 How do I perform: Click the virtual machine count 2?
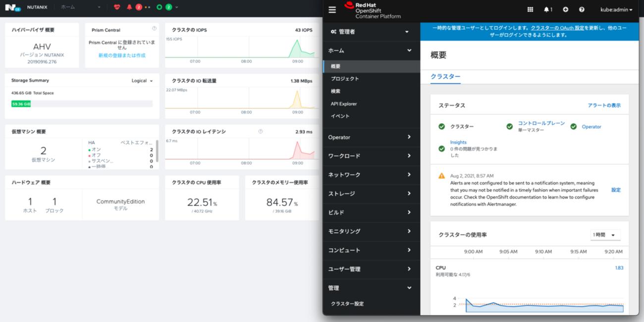[43, 150]
